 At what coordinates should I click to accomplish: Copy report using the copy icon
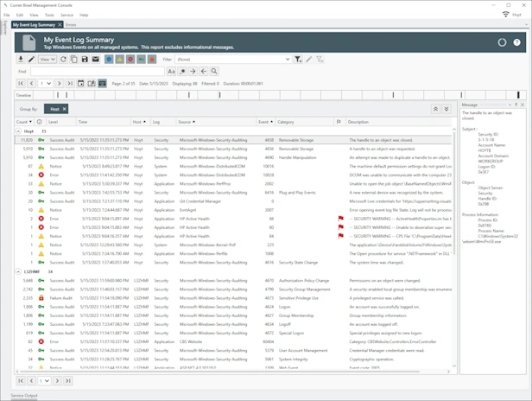pyautogui.click(x=74, y=60)
